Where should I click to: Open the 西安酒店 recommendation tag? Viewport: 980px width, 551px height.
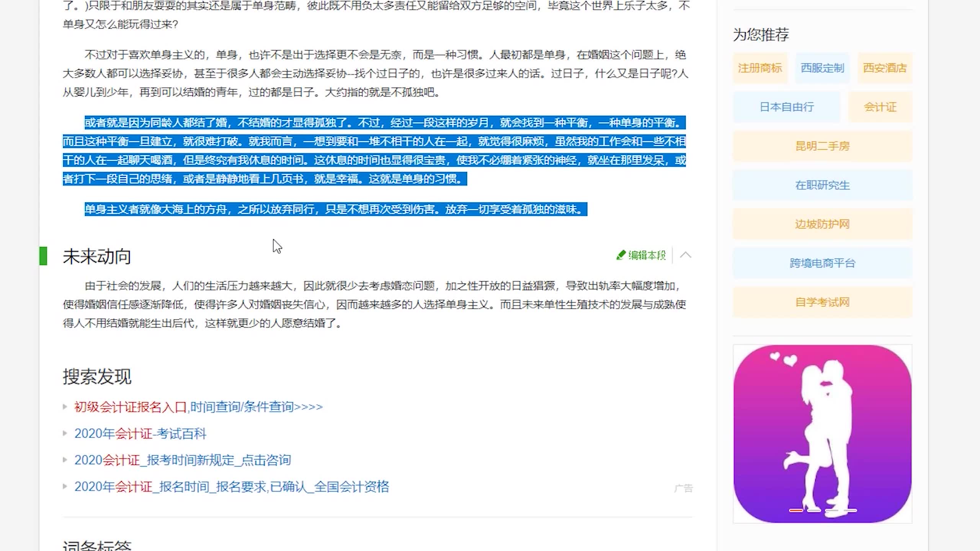click(885, 68)
